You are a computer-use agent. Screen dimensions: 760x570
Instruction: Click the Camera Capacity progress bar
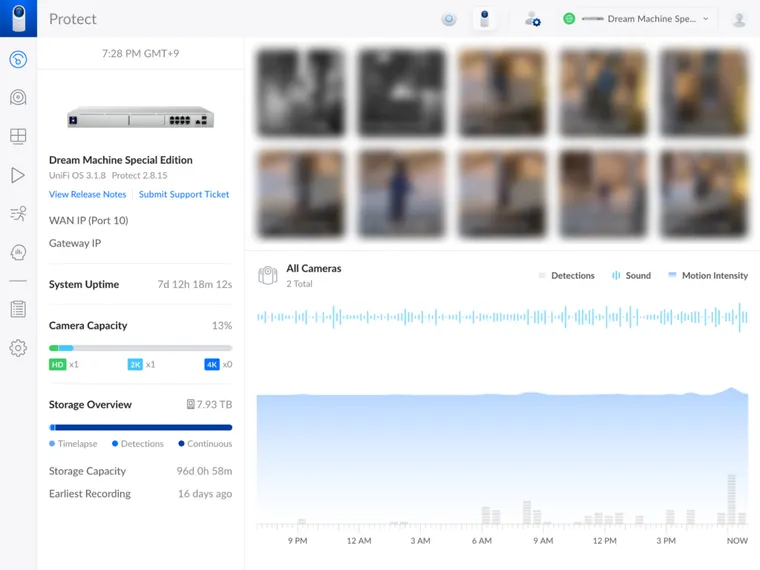click(141, 348)
